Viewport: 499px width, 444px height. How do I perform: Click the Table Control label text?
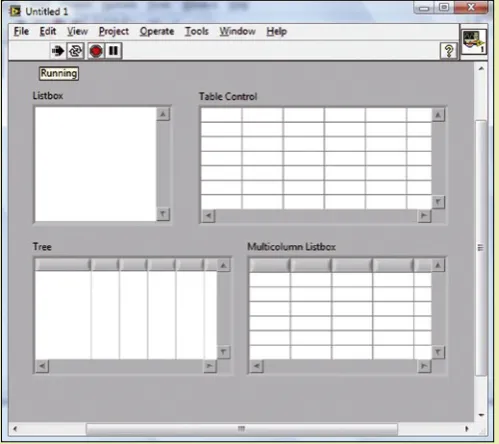point(228,96)
